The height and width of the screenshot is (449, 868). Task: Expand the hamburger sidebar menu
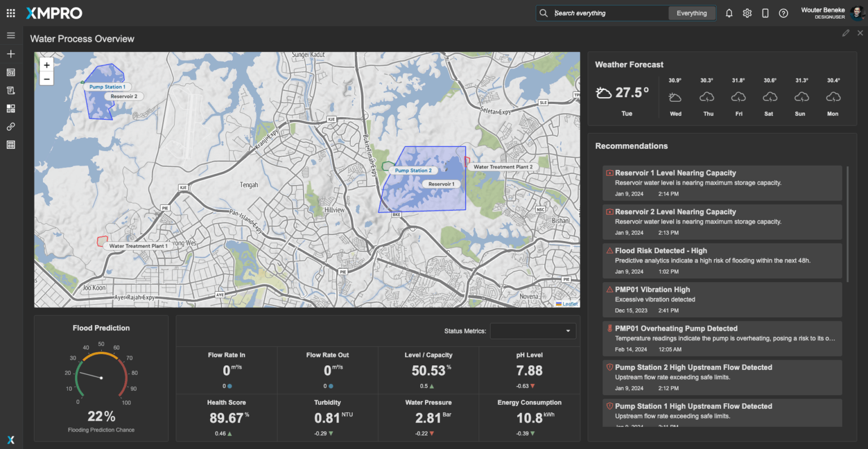coord(11,35)
